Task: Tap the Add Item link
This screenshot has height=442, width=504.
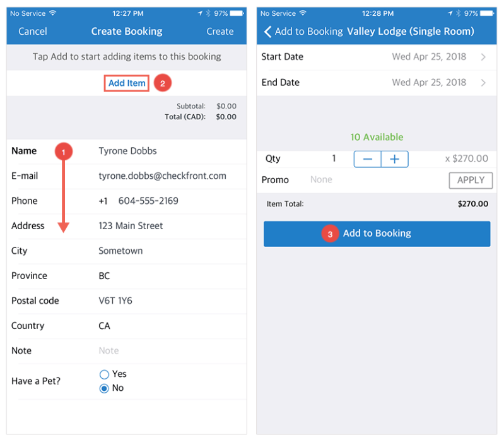Action: tap(127, 83)
